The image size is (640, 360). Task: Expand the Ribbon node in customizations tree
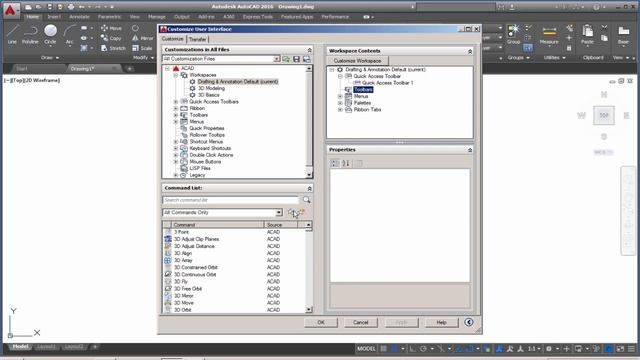176,109
